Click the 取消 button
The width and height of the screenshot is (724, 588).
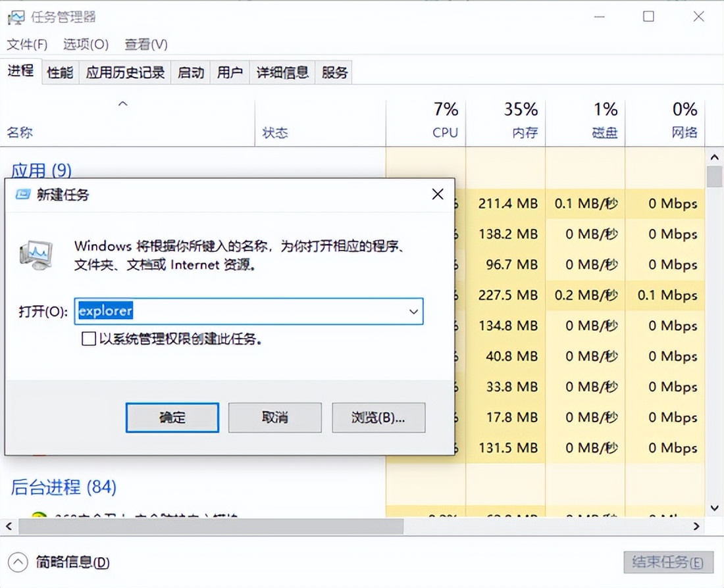click(x=274, y=418)
